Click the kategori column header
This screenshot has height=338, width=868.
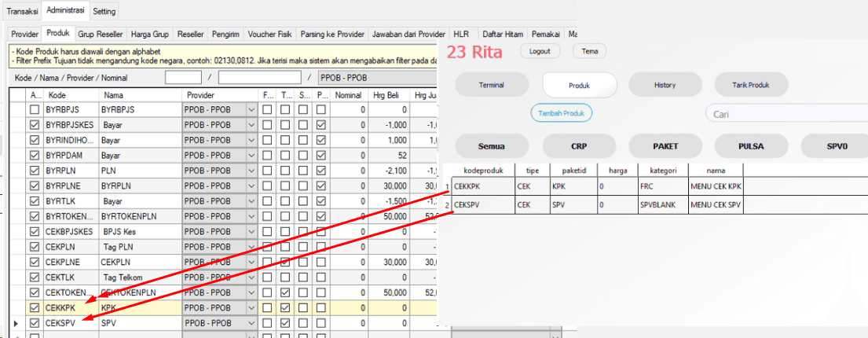pyautogui.click(x=663, y=171)
